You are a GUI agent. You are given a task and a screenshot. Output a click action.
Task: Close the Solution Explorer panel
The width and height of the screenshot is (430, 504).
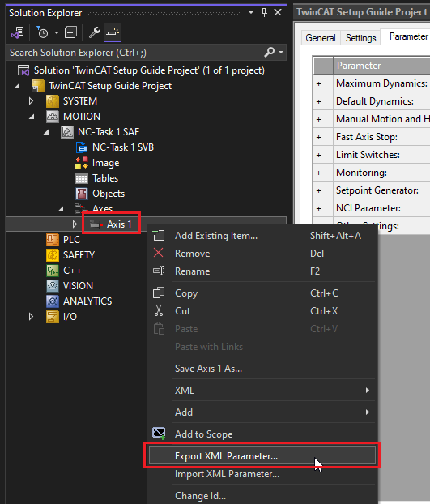[x=278, y=12]
